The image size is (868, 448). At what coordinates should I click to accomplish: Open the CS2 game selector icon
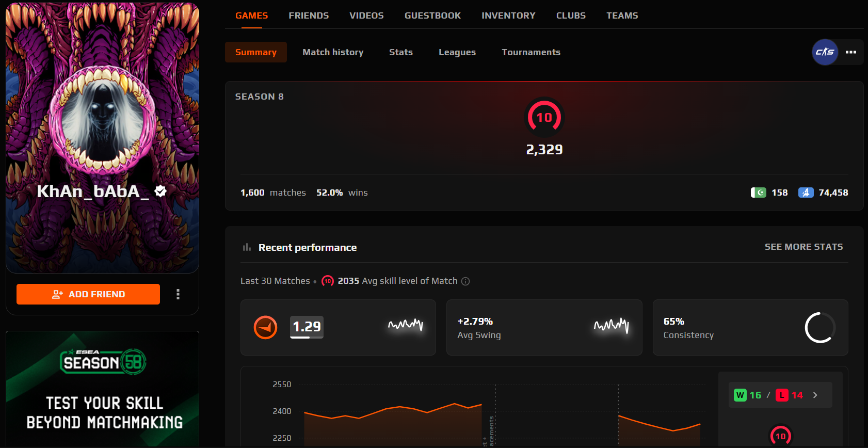(825, 52)
